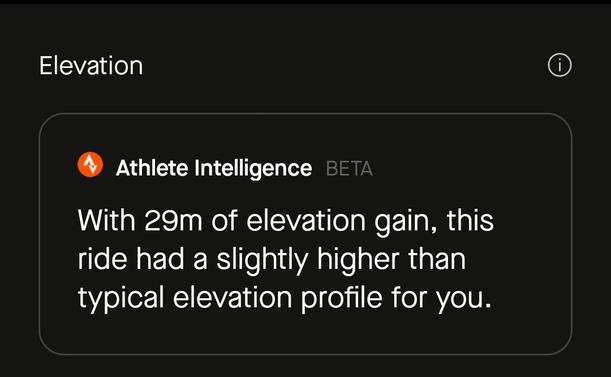Tap the word "Athlete" beside the logo
Image resolution: width=611 pixels, height=377 pixels.
pos(152,168)
